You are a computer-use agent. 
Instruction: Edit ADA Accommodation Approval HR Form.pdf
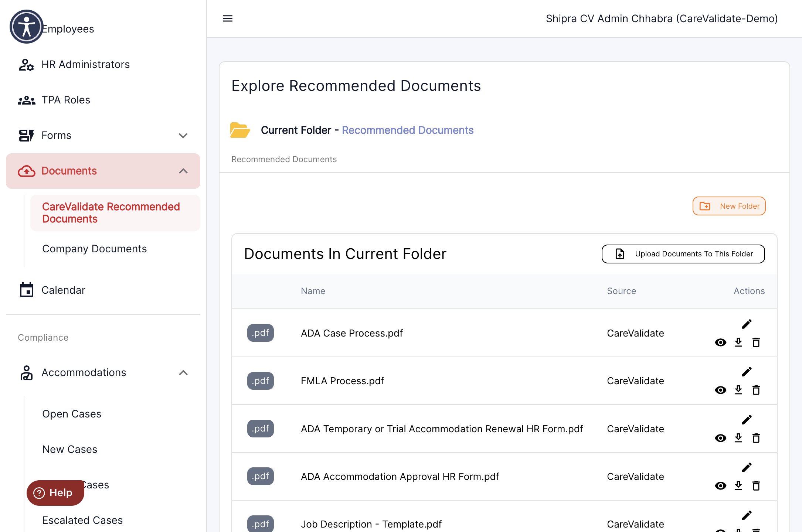pyautogui.click(x=747, y=467)
